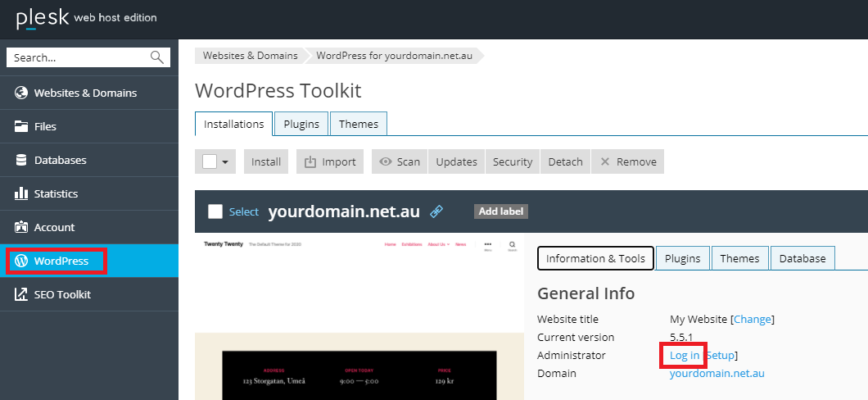The width and height of the screenshot is (868, 400).
Task: Click the link icon beside yourdomain.net.au
Action: [x=436, y=211]
